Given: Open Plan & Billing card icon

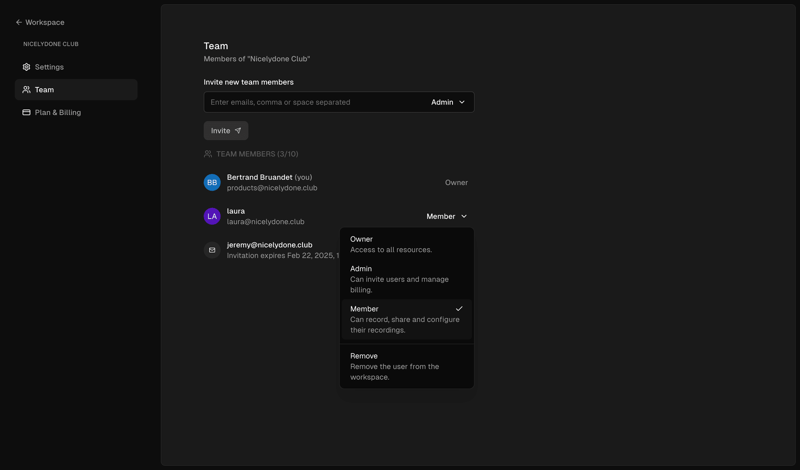Looking at the screenshot, I should click(x=27, y=112).
